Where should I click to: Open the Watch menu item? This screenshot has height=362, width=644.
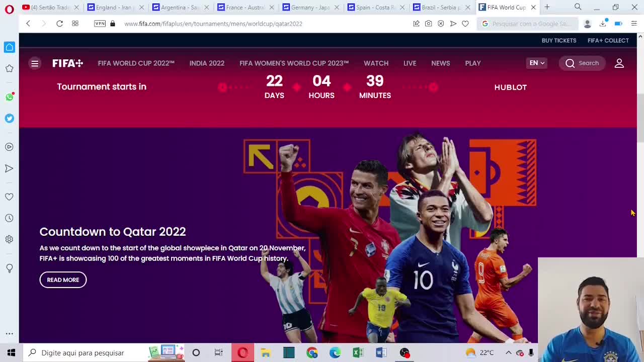376,63
